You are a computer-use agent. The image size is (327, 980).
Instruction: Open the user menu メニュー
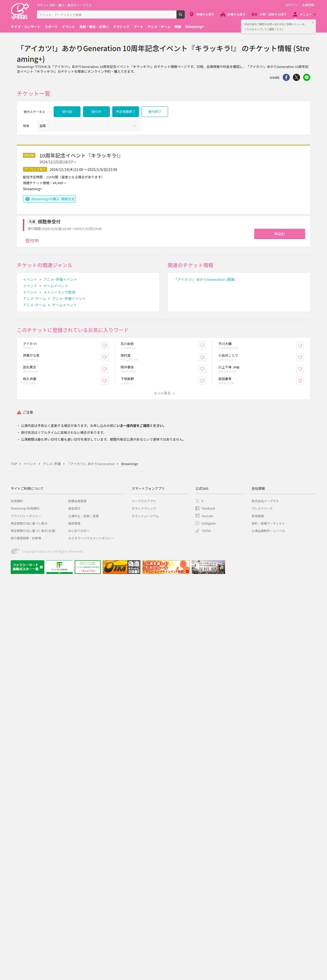coord(304,15)
